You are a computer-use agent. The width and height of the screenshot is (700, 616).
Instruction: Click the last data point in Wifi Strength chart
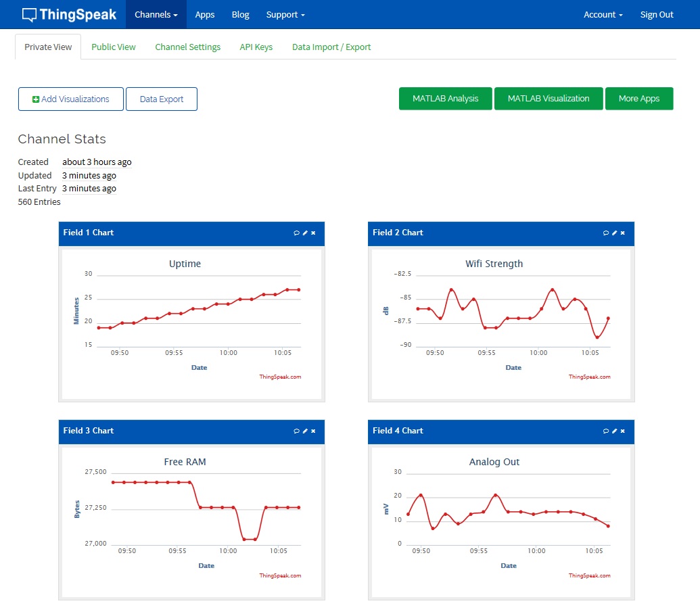click(608, 318)
